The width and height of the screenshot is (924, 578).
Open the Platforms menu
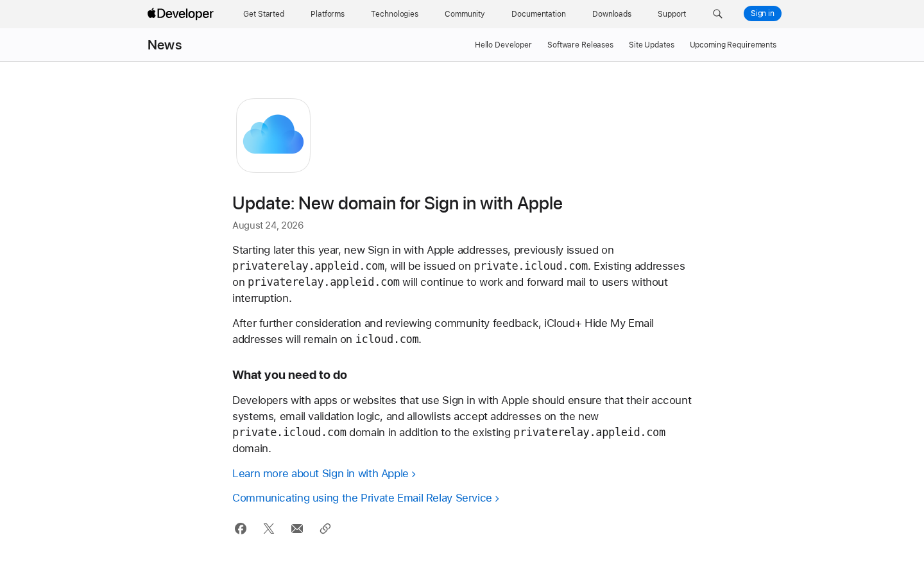(327, 14)
